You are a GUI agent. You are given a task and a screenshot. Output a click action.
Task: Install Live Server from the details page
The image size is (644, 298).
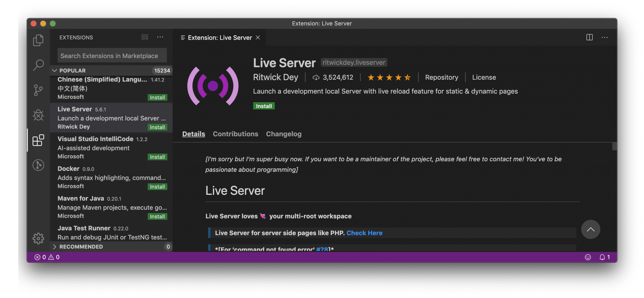click(x=264, y=106)
